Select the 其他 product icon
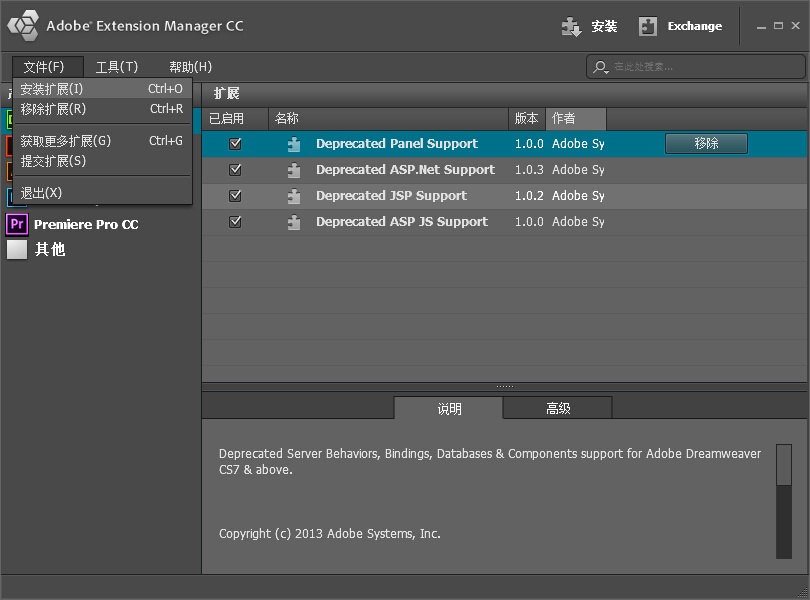 click(17, 249)
